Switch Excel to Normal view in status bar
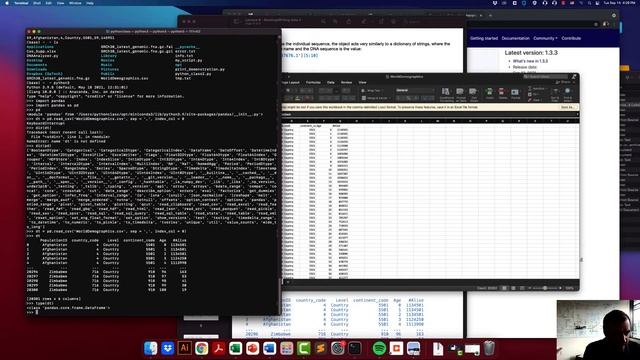This screenshot has height=360, width=640. [504, 288]
